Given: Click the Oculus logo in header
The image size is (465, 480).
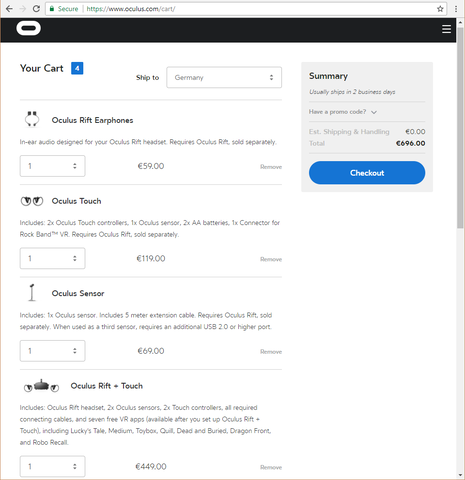Looking at the screenshot, I should click(29, 28).
